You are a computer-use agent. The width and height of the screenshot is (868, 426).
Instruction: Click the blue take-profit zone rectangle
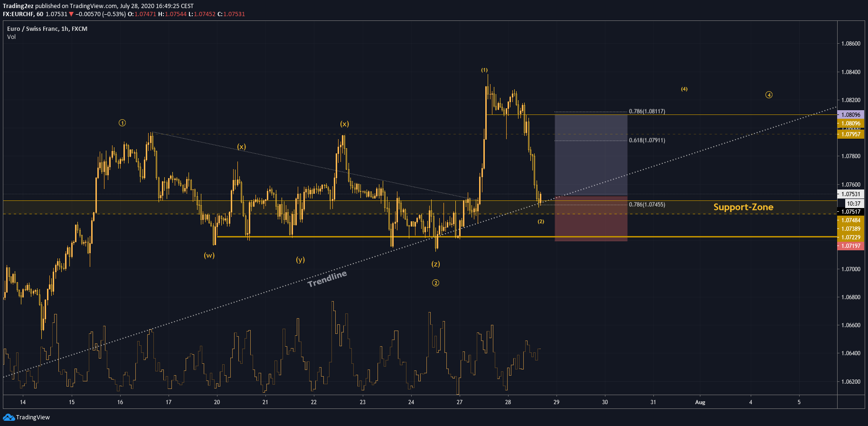pyautogui.click(x=591, y=155)
